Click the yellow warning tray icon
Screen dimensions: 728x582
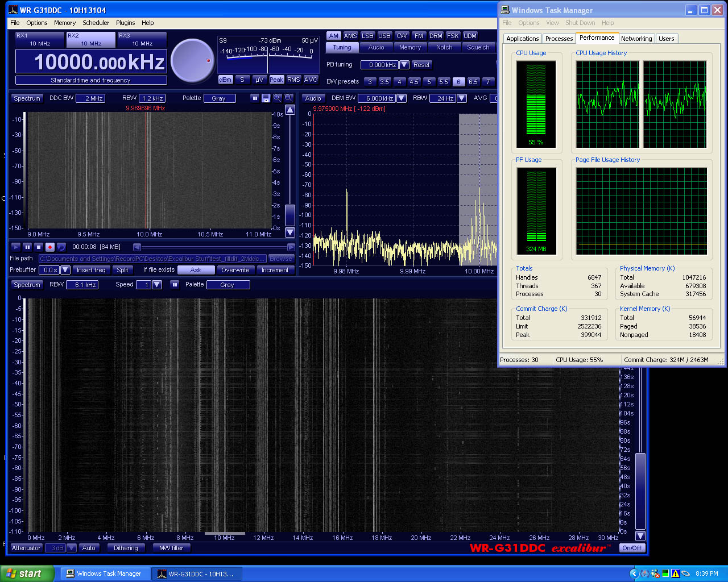675,573
